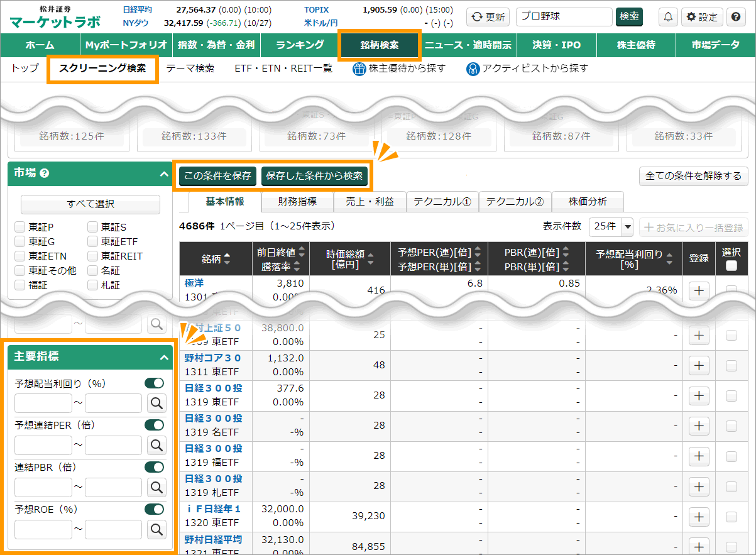
Task: Sort the table by 時価総額
Action: click(370, 259)
